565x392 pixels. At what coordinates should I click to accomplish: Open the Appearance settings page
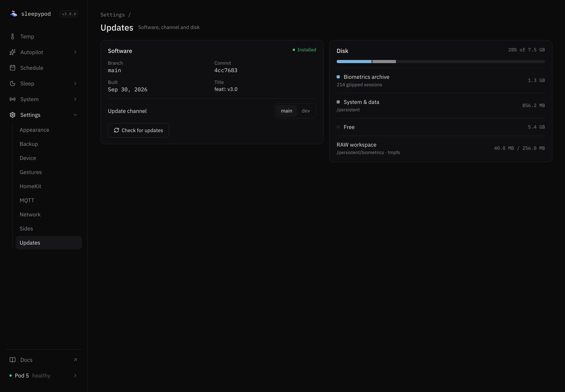click(49, 130)
